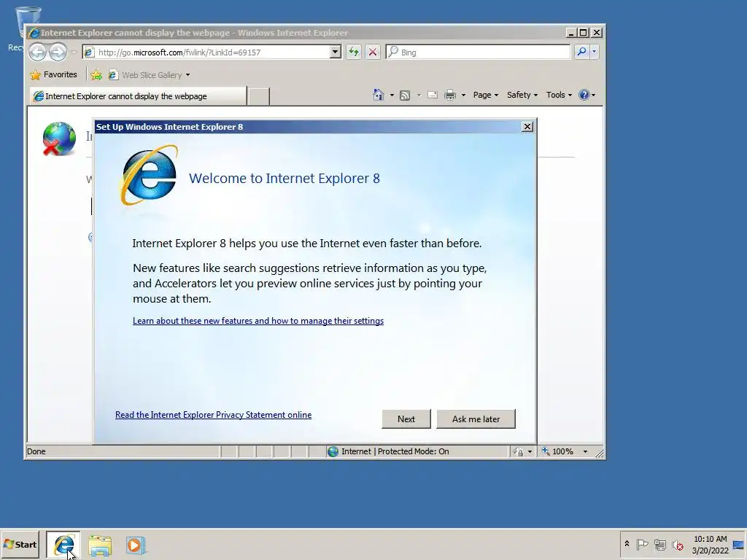Open the Web Slice Gallery link
The width and height of the screenshot is (747, 560).
pos(149,75)
